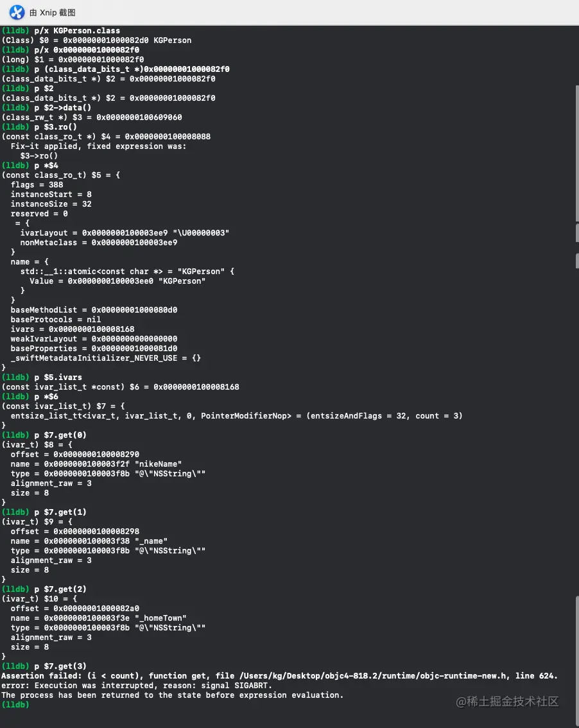Click the 'name = 0x0000000100003f2f "nikeName"' field

tap(96, 464)
